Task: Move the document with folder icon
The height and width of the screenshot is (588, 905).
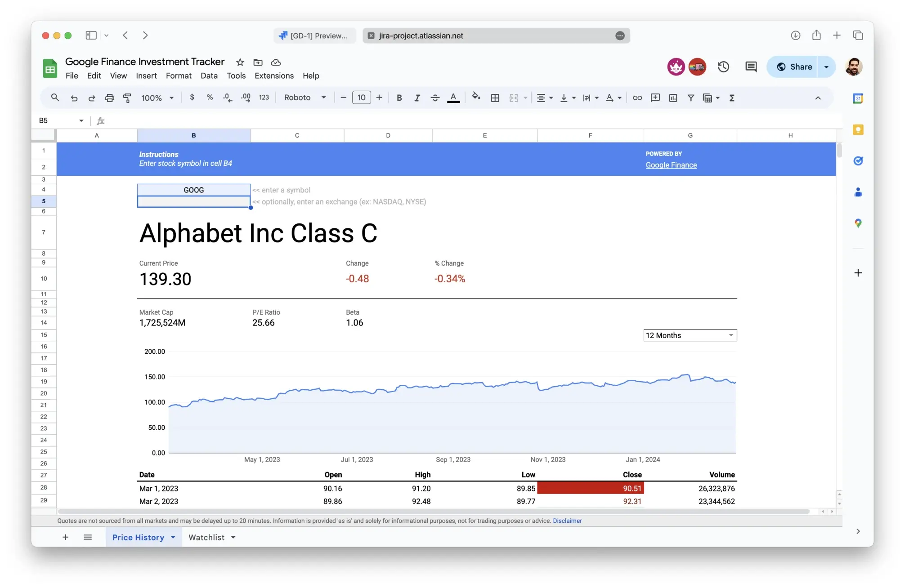Action: click(x=258, y=62)
